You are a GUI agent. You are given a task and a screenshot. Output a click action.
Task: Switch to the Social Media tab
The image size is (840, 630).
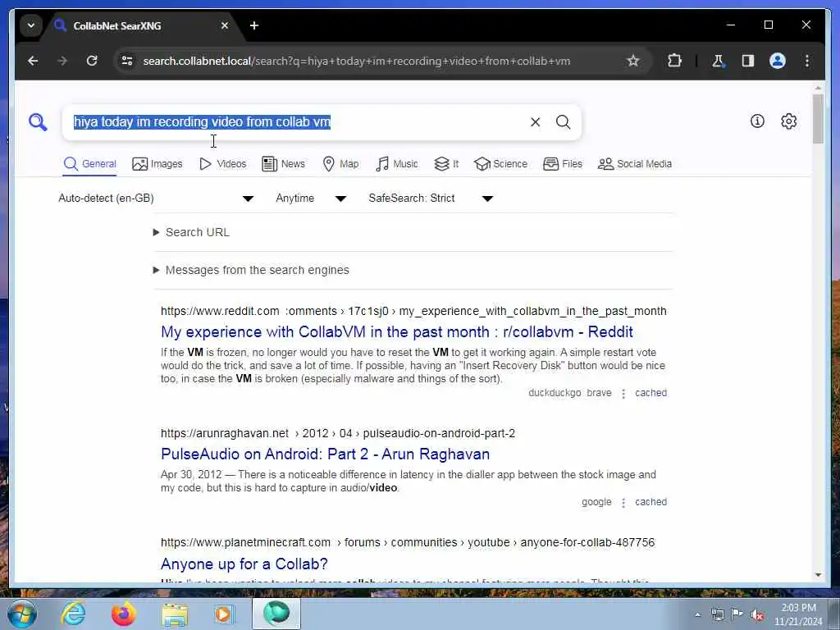point(634,164)
